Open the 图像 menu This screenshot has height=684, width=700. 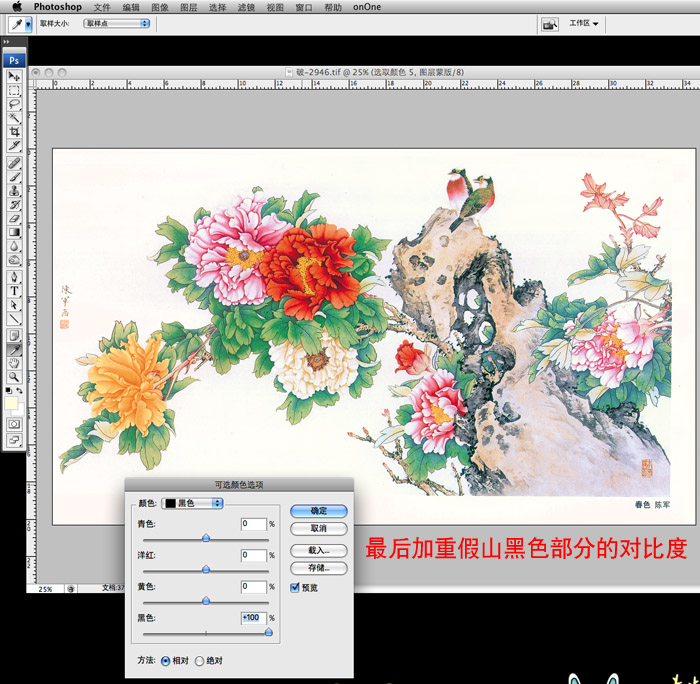(160, 7)
